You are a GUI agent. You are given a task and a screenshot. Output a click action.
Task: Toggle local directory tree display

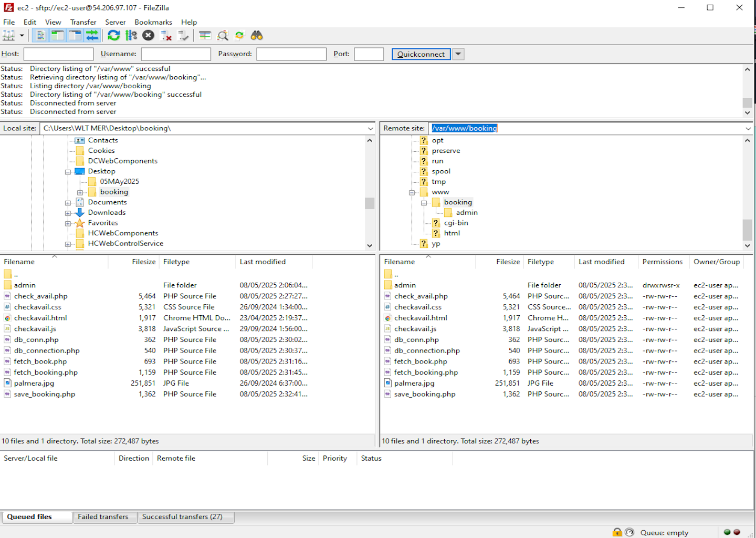[58, 36]
